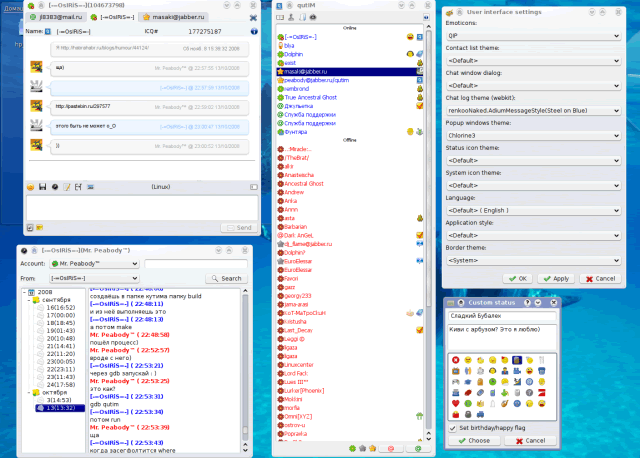Click the dark round icon in qutIM toolbar

[x=313, y=17]
